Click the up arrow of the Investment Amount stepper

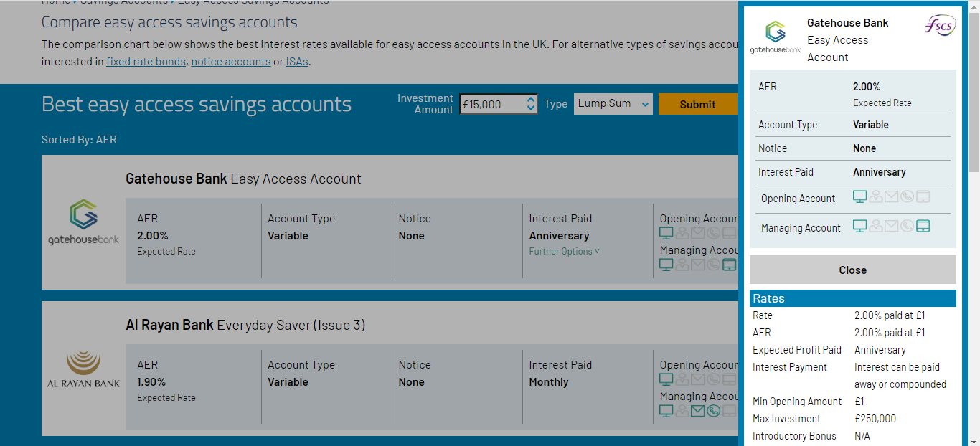click(531, 100)
